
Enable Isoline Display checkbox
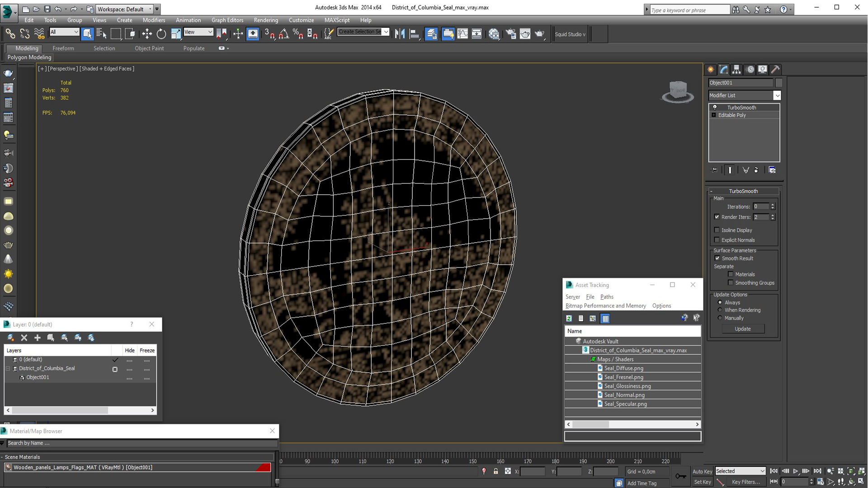717,230
